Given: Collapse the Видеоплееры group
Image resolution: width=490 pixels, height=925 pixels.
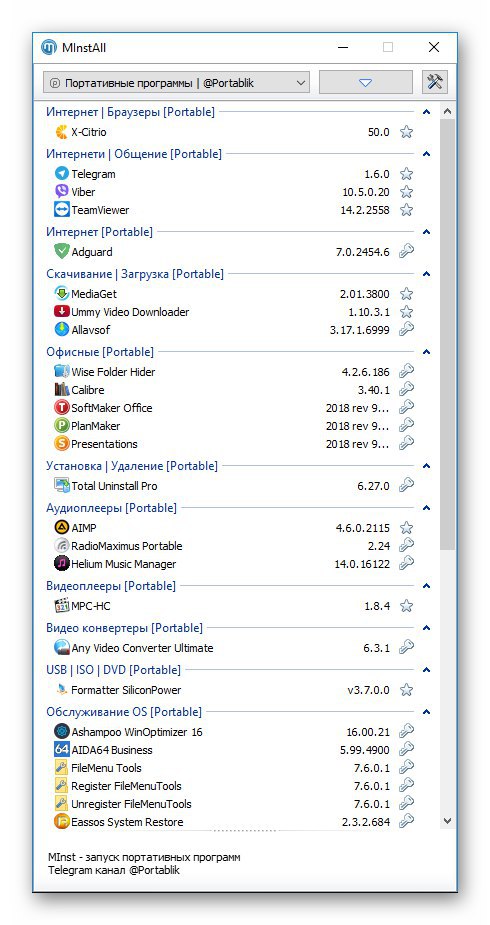Looking at the screenshot, I should (427, 586).
